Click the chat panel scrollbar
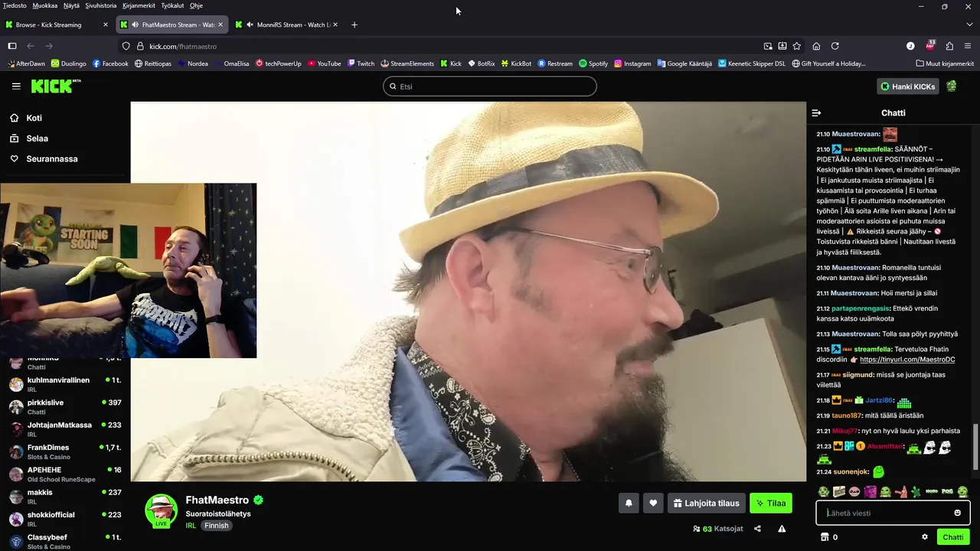Image resolution: width=980 pixels, height=551 pixels. point(975,448)
